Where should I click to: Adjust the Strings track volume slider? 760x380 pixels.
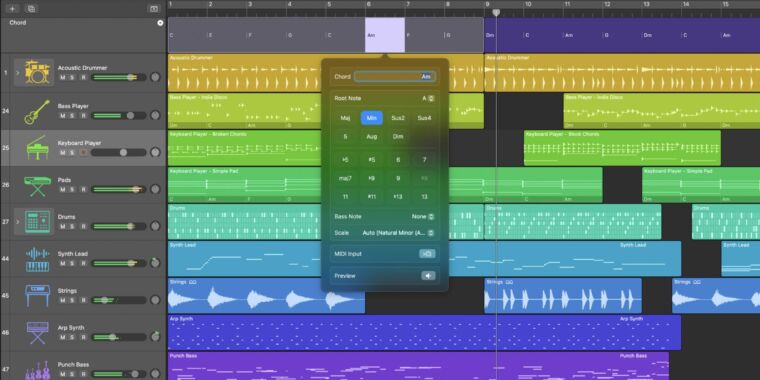coord(119,300)
